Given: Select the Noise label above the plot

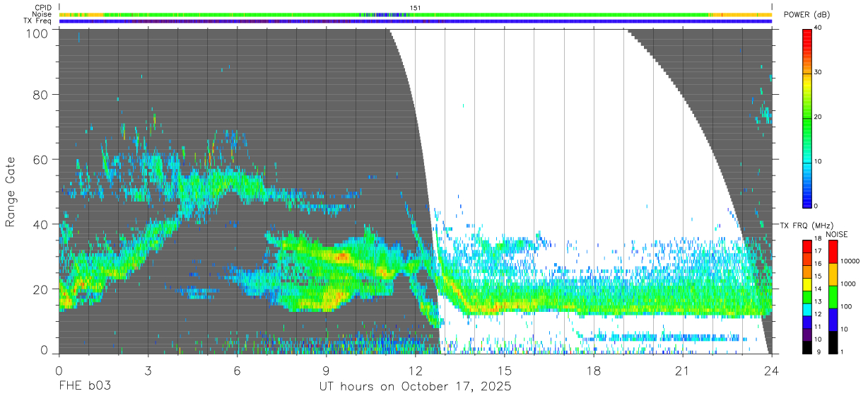Looking at the screenshot, I should coord(42,14).
